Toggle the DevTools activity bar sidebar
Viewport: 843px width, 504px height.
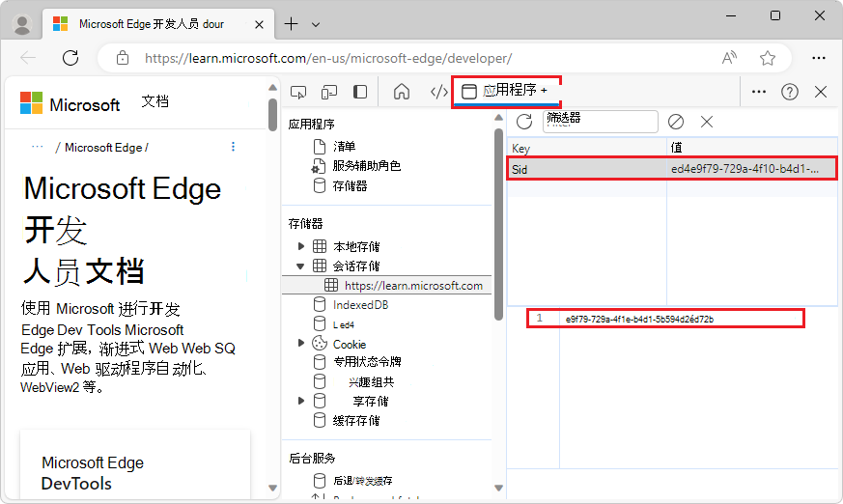click(x=360, y=92)
